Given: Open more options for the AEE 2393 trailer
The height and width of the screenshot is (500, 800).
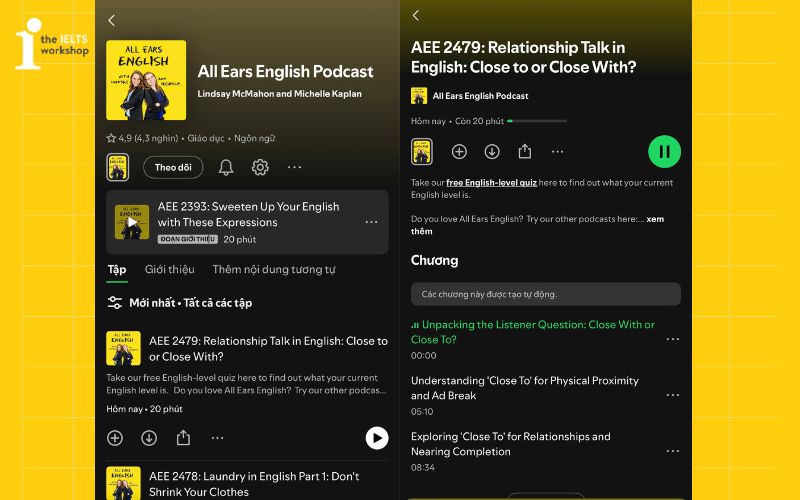Looking at the screenshot, I should tap(371, 222).
